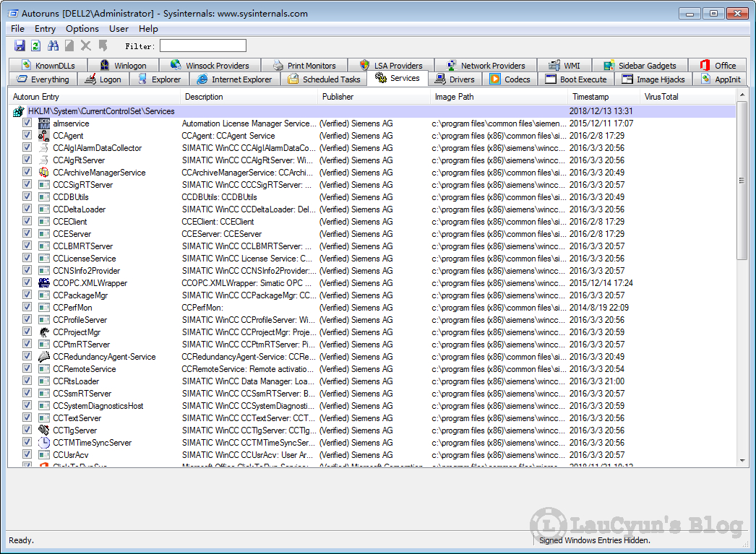Switch to the Winlogon tab

[124, 66]
